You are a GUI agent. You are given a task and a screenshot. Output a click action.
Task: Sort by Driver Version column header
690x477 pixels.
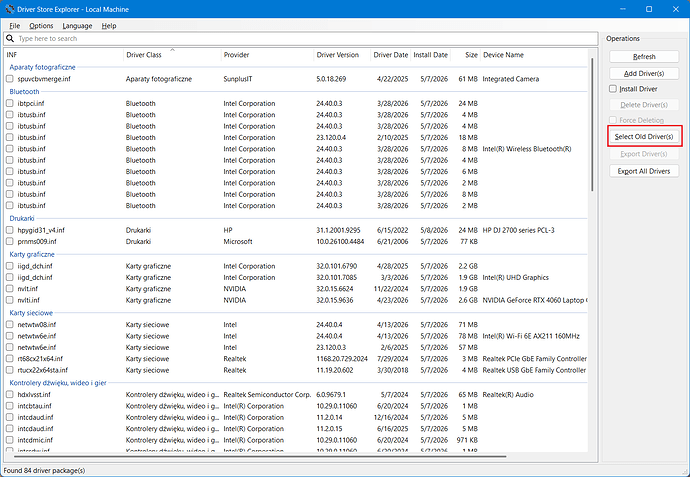point(342,55)
